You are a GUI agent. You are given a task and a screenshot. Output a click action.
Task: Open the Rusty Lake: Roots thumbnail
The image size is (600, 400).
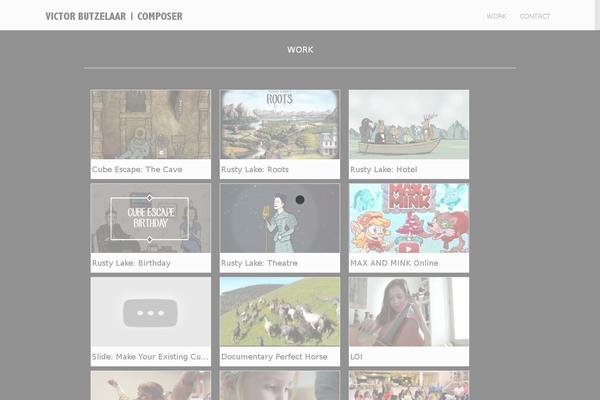coord(280,124)
